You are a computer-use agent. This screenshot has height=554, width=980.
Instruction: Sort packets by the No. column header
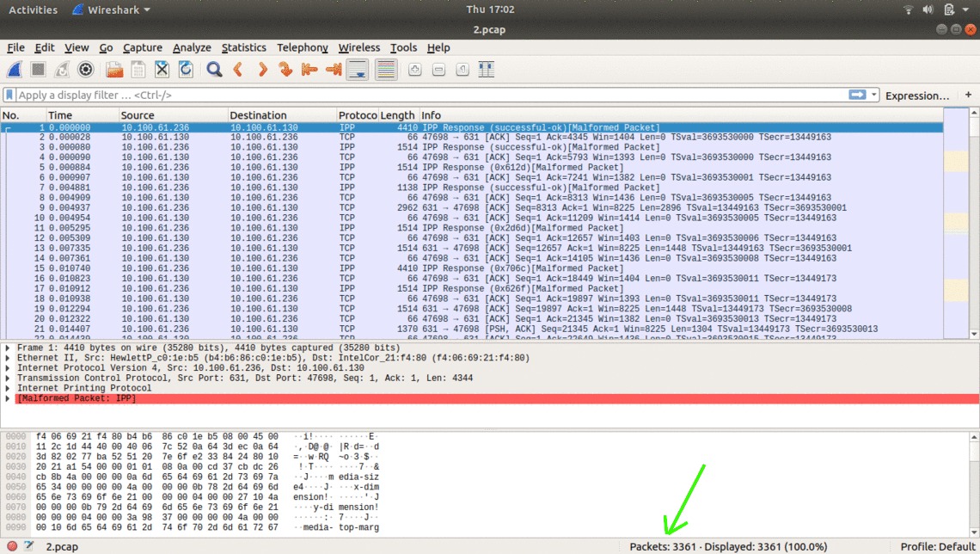(x=24, y=115)
